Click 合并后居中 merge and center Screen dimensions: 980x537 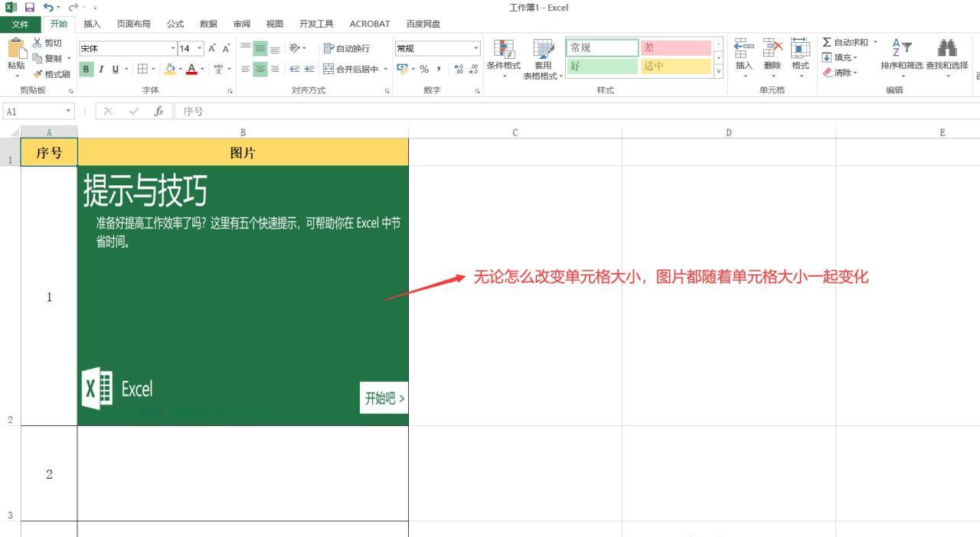coord(351,69)
